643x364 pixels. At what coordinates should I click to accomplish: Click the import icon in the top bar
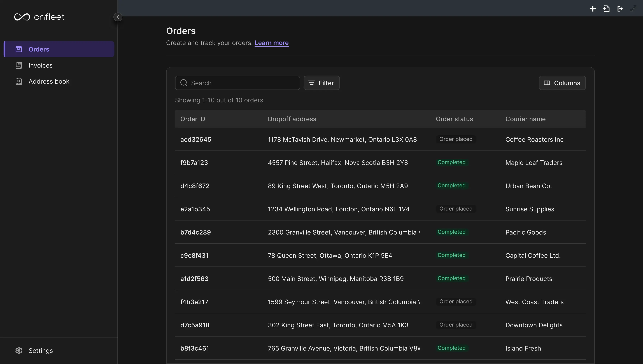click(x=606, y=9)
